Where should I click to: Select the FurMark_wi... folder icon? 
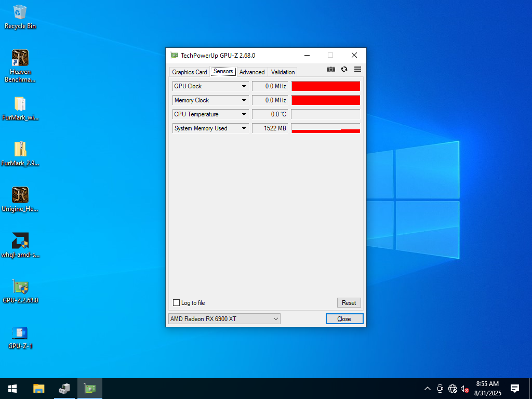pyautogui.click(x=20, y=109)
